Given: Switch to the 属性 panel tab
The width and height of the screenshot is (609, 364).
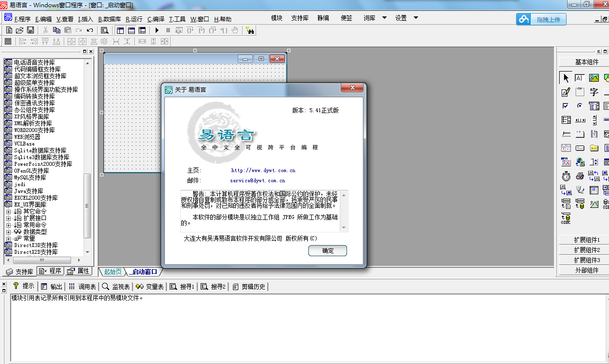Looking at the screenshot, I should pyautogui.click(x=78, y=271).
